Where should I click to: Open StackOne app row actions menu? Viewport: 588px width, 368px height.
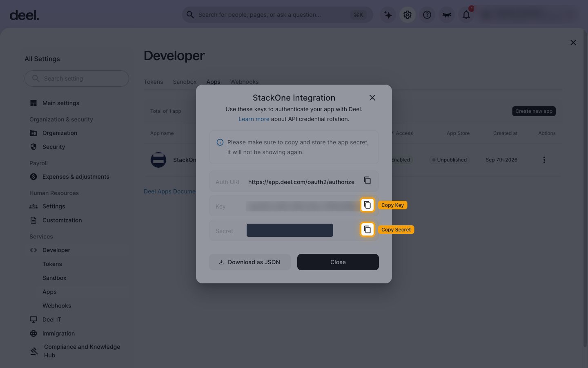[x=544, y=160]
